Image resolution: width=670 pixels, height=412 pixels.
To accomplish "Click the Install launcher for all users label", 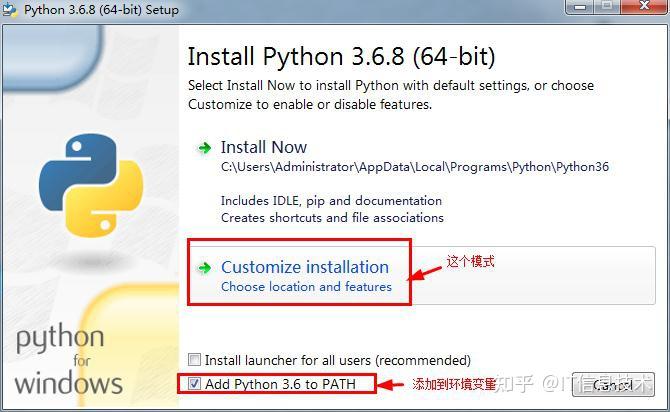I will tap(338, 360).
